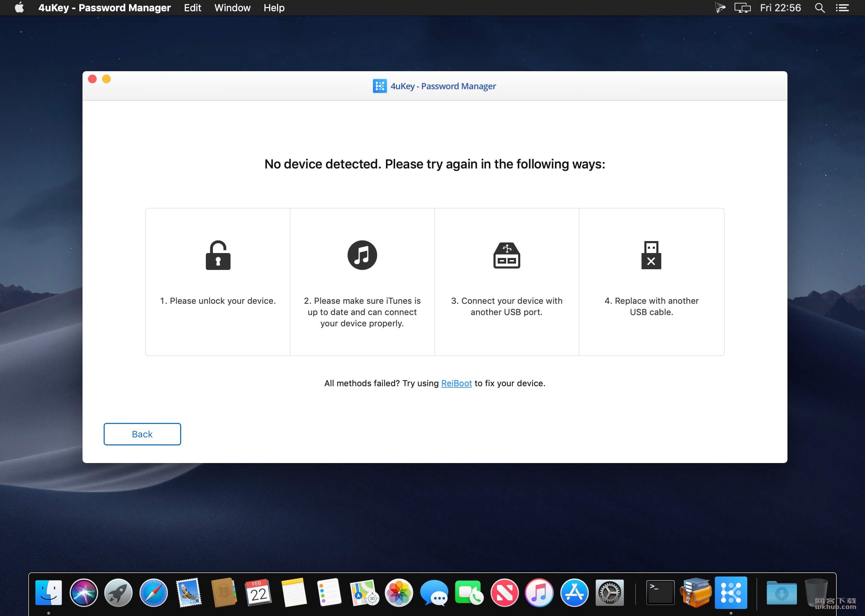Open Mail stamp icon in Dock

189,592
